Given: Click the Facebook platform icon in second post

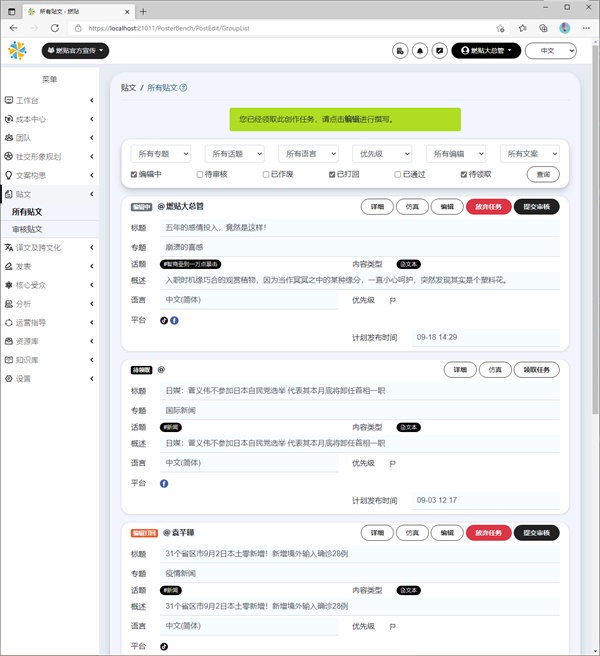Looking at the screenshot, I should click(x=164, y=483).
